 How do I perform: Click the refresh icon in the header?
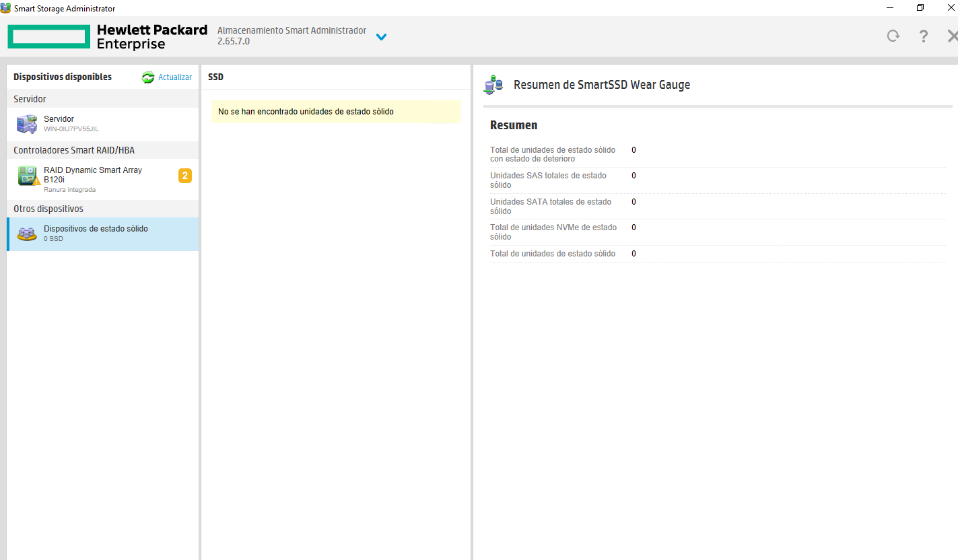click(x=893, y=36)
